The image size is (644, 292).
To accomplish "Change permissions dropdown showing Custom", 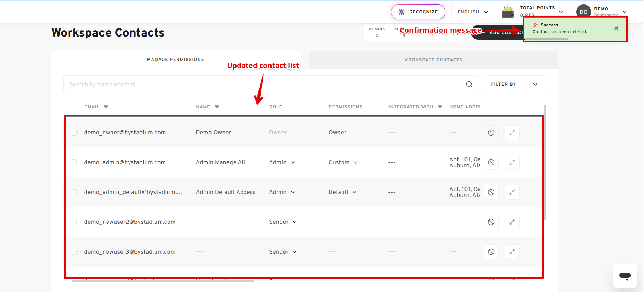I will [x=343, y=162].
